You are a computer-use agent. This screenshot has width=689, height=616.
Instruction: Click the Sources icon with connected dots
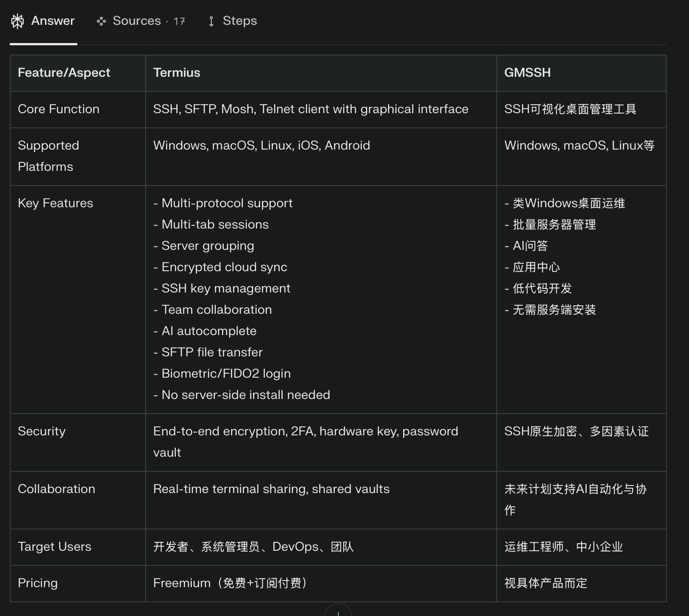point(101,21)
